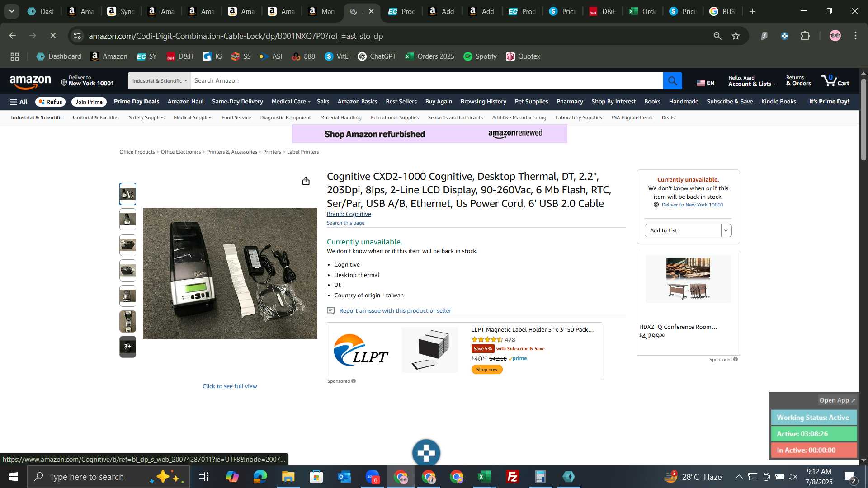Open the All hamburger menu
The width and height of the screenshot is (868, 488).
click(x=19, y=102)
